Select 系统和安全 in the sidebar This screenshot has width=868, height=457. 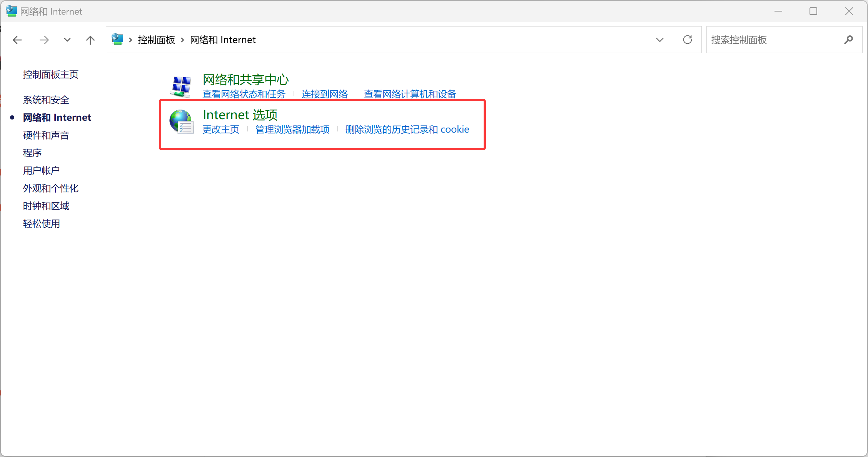point(46,100)
